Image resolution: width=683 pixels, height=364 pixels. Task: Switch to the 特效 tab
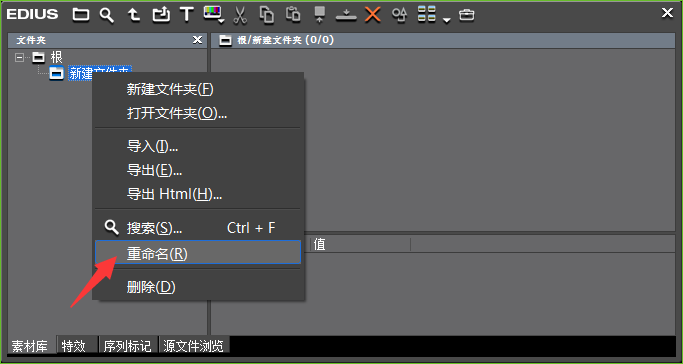pos(78,346)
